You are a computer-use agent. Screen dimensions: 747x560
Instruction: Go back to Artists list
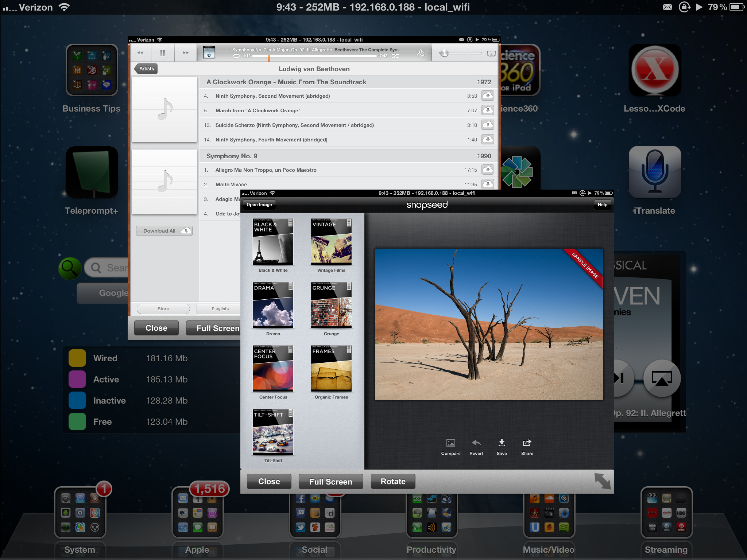pos(146,69)
